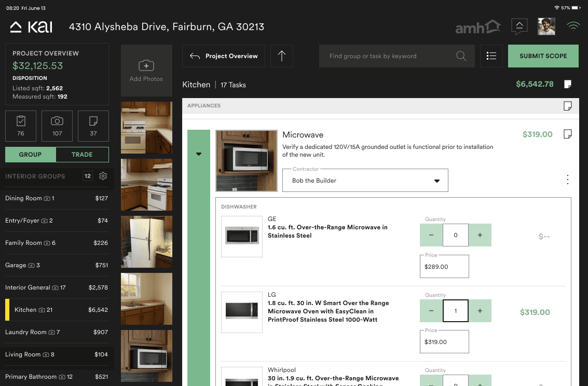Focus the find group or task search field
Screen dimensions: 588x386
[x=396, y=56]
